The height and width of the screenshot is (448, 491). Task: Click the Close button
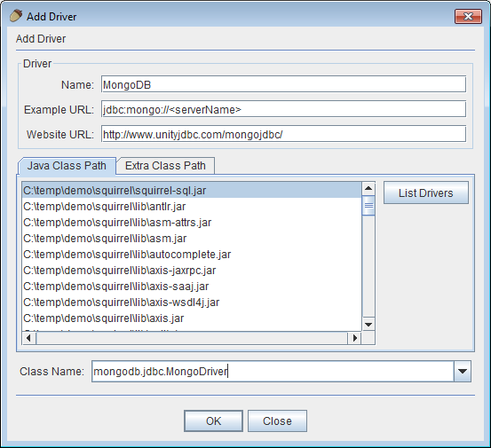tap(277, 420)
